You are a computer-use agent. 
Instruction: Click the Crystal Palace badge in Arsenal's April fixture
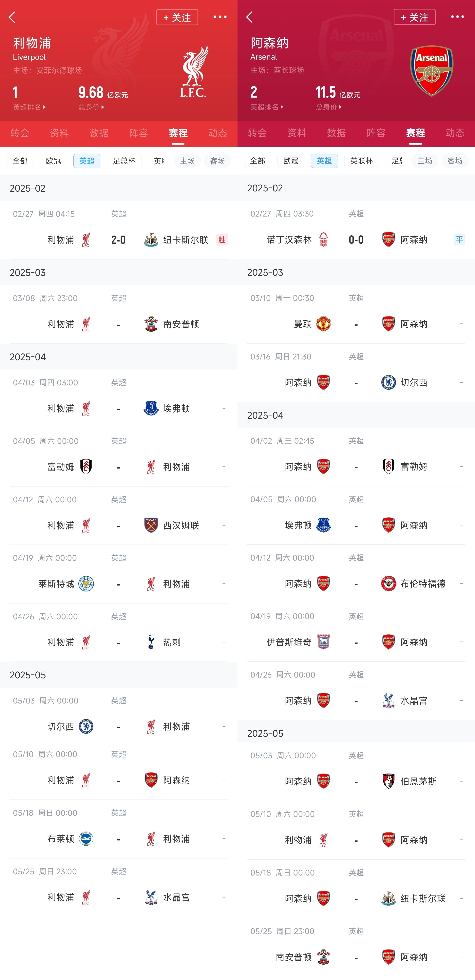point(388,700)
